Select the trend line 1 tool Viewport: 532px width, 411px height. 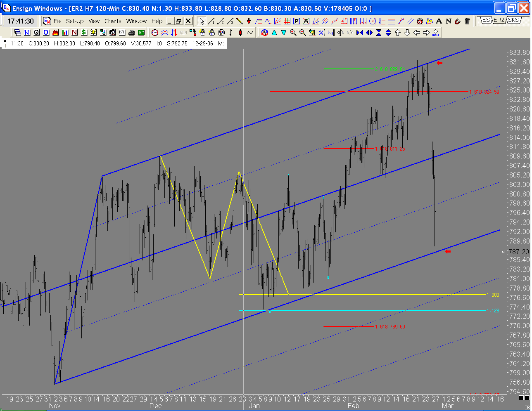[x=211, y=21]
